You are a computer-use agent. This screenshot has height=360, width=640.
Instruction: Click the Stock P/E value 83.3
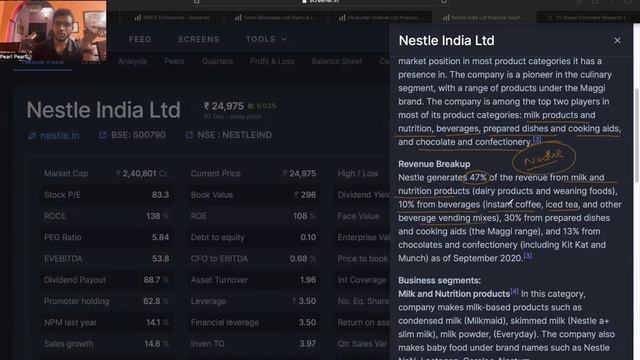click(160, 195)
